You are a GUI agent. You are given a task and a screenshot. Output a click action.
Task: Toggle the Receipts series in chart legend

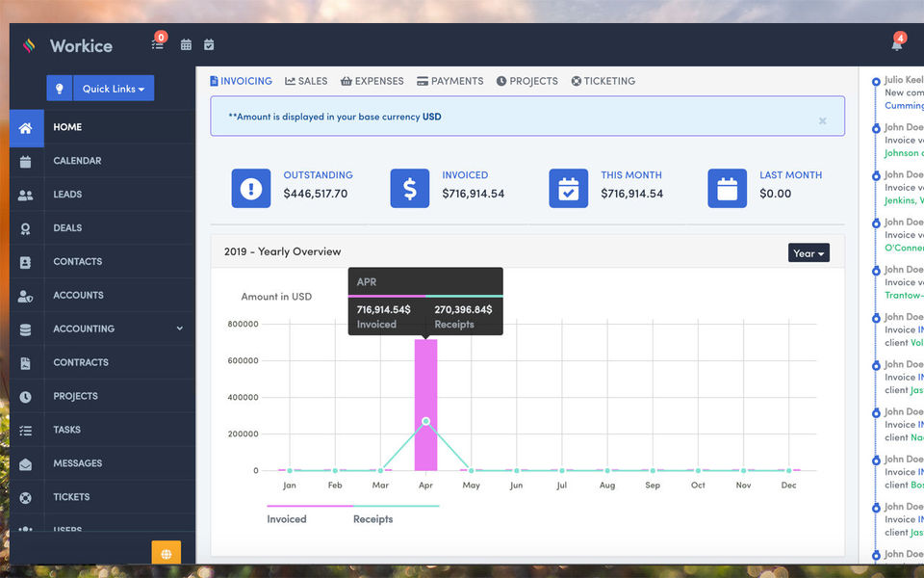click(373, 519)
